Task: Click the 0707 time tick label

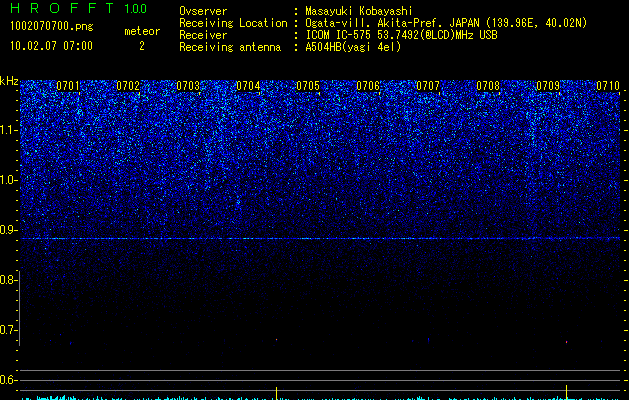Action: pyautogui.click(x=428, y=86)
